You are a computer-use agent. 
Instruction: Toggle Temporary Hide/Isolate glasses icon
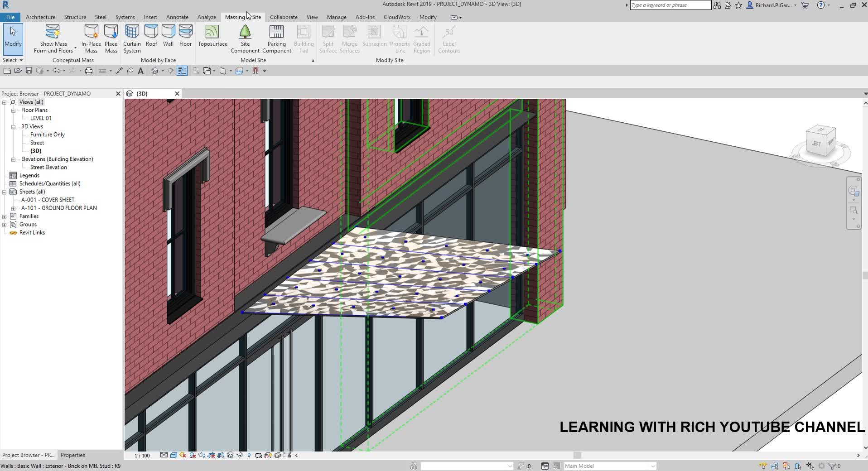pos(239,456)
